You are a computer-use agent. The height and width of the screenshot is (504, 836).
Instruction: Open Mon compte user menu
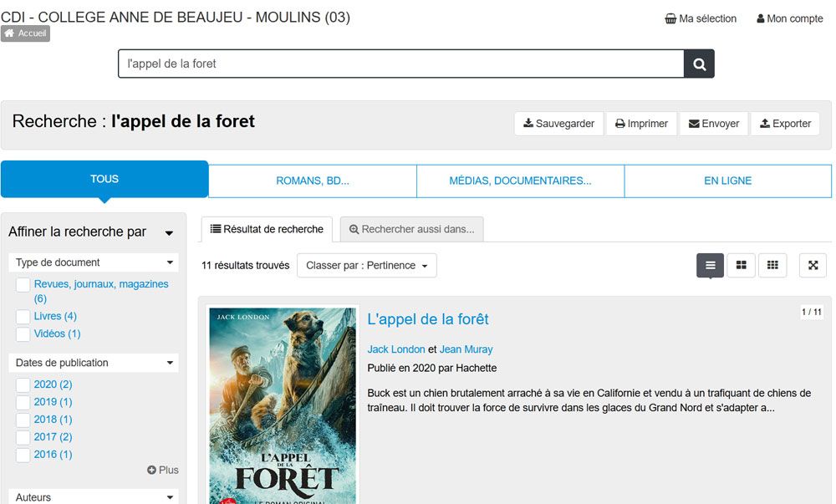pyautogui.click(x=789, y=18)
